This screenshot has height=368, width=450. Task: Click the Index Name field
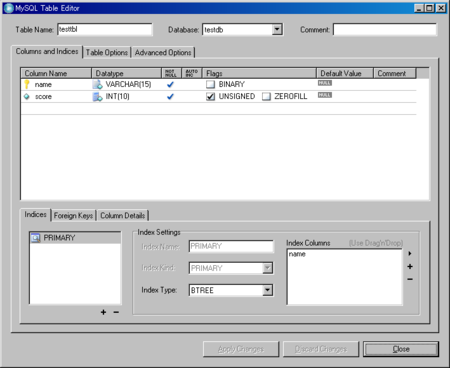click(x=231, y=246)
